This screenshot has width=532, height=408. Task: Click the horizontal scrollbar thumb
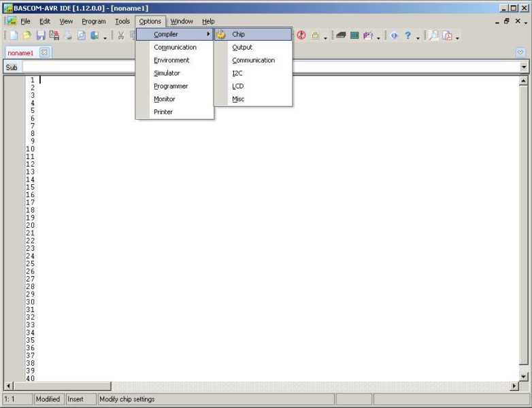62,386
